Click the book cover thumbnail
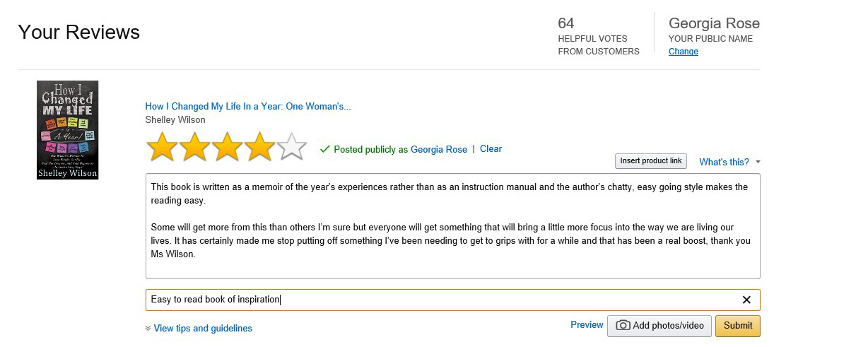 [x=67, y=130]
